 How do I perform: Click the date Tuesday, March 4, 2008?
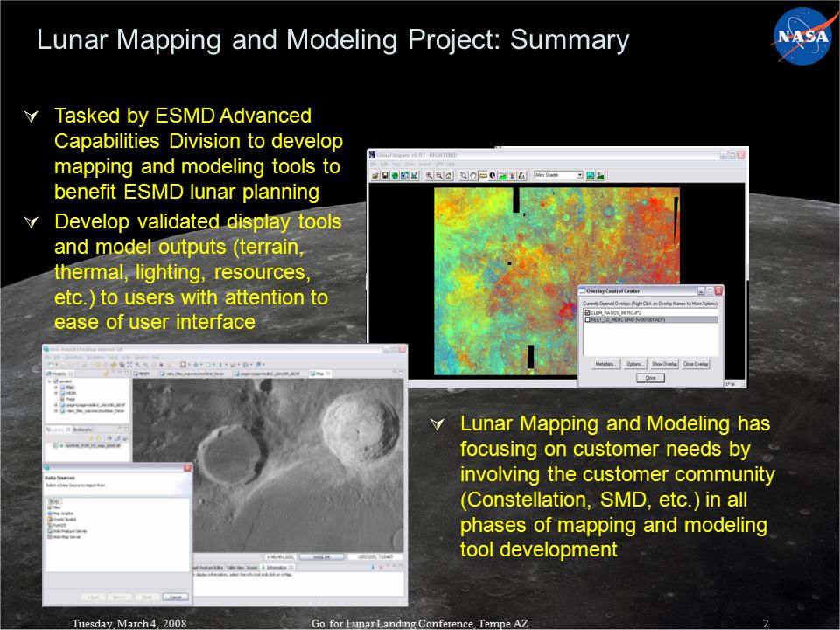coord(129,624)
